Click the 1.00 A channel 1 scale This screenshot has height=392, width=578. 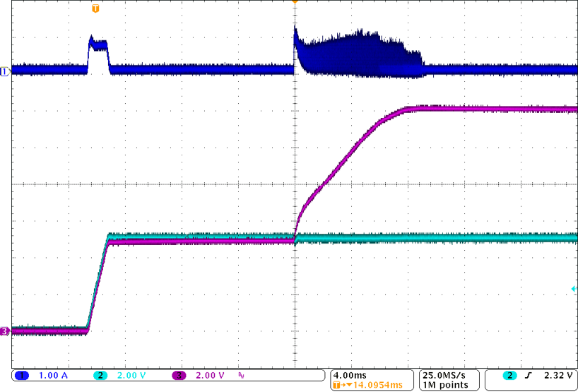[x=54, y=375]
